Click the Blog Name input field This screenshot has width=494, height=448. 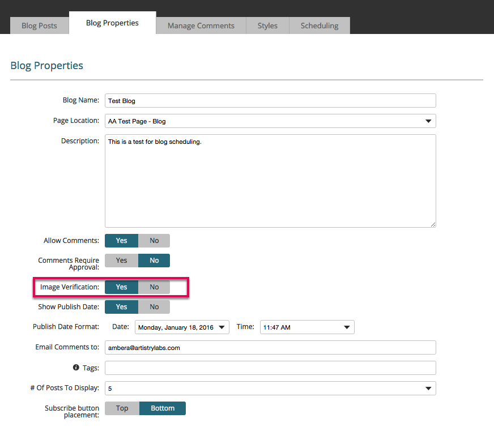tap(270, 100)
